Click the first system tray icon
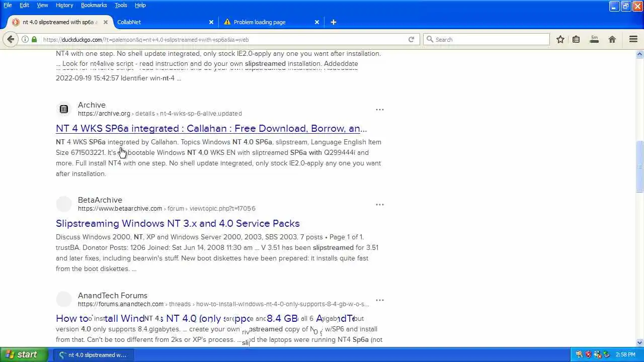Image resolution: width=644 pixels, height=362 pixels. click(x=579, y=354)
